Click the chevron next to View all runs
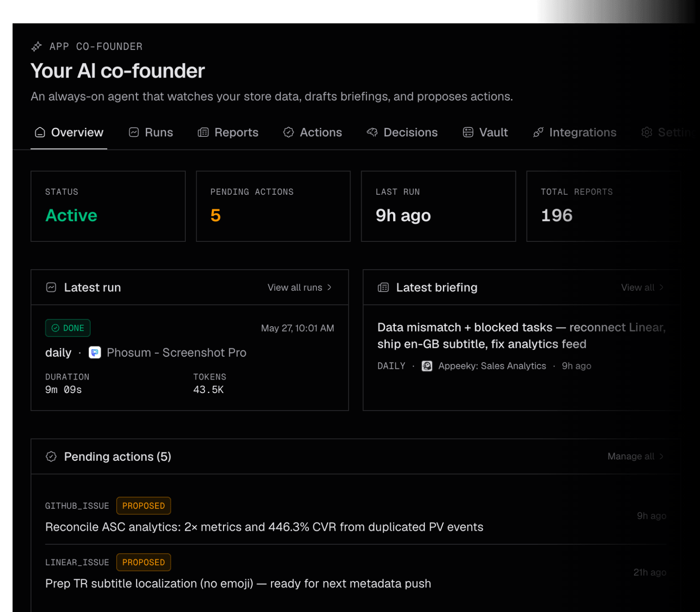The height and width of the screenshot is (612, 700). coord(329,288)
